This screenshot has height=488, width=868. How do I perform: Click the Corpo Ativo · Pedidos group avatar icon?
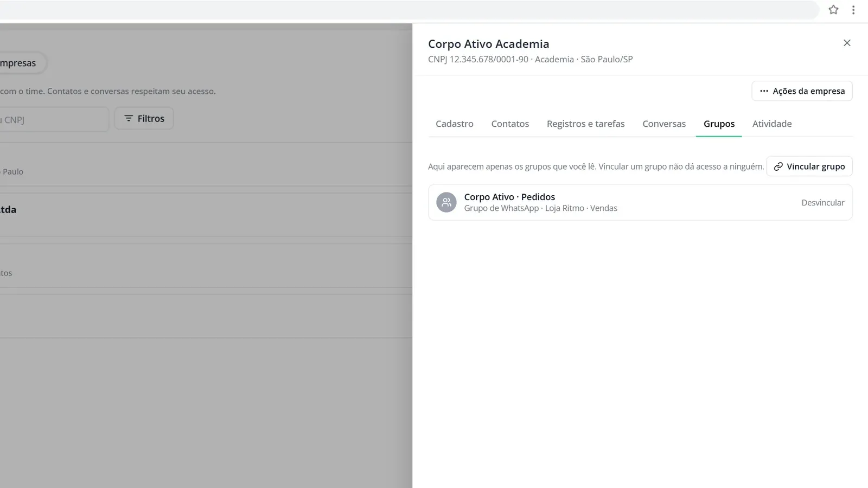click(x=446, y=202)
